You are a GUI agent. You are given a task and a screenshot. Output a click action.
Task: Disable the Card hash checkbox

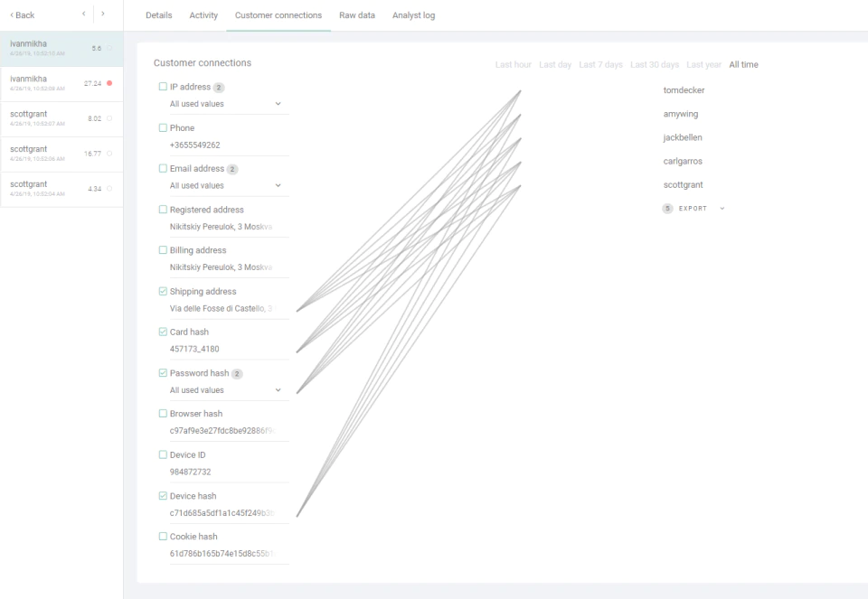coord(163,332)
